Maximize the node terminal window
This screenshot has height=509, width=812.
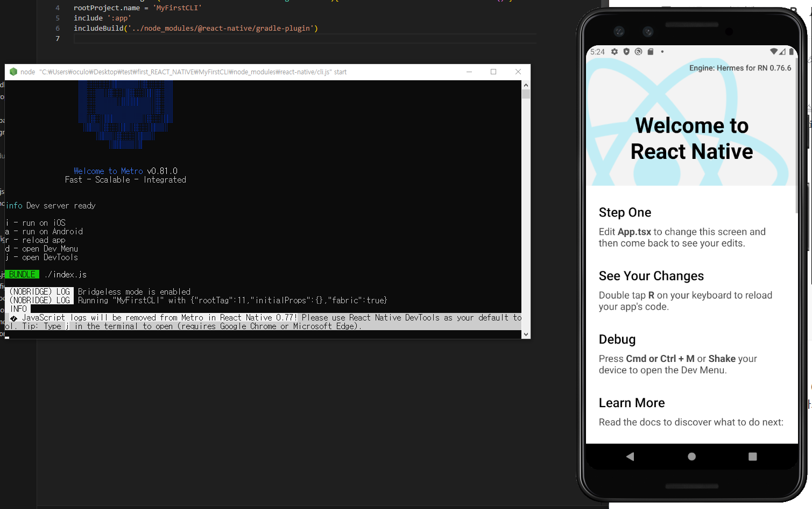[493, 72]
